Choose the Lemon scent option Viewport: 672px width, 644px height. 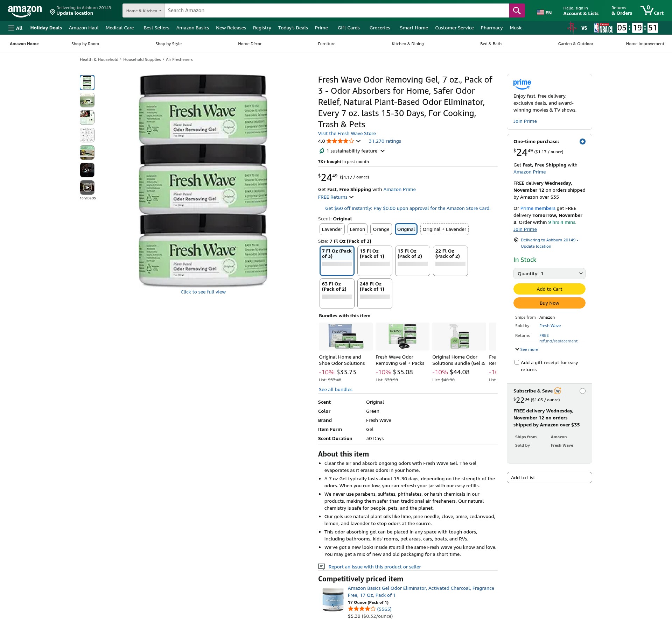pos(357,229)
